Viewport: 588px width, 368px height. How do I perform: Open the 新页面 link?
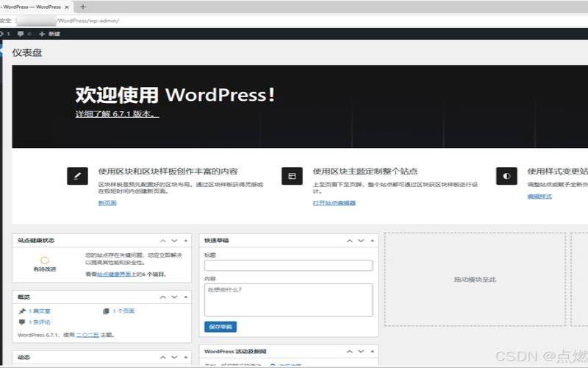click(107, 203)
